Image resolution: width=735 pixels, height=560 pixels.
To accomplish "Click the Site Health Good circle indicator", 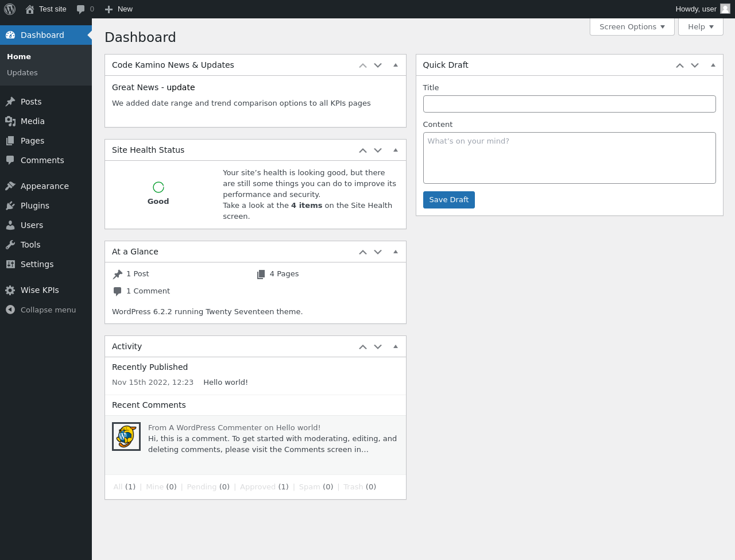I will (158, 187).
